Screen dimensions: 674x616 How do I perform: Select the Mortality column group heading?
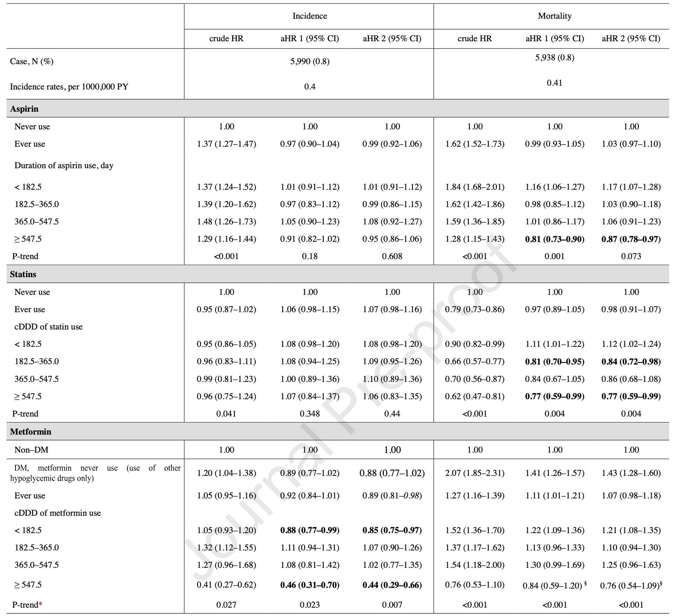coord(555,16)
